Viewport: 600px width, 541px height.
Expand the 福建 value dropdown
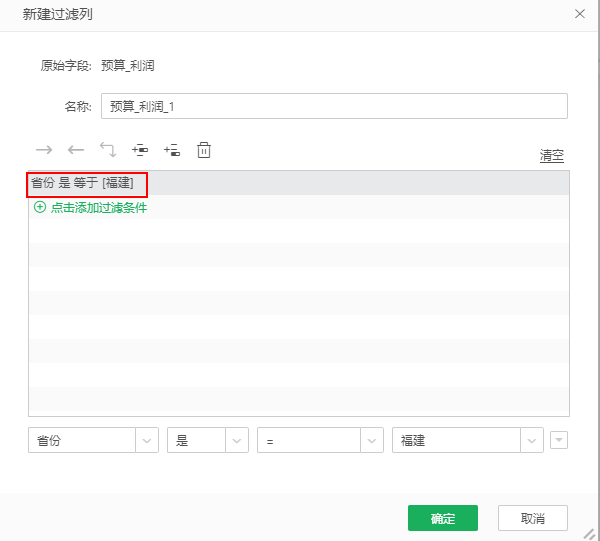pos(532,441)
